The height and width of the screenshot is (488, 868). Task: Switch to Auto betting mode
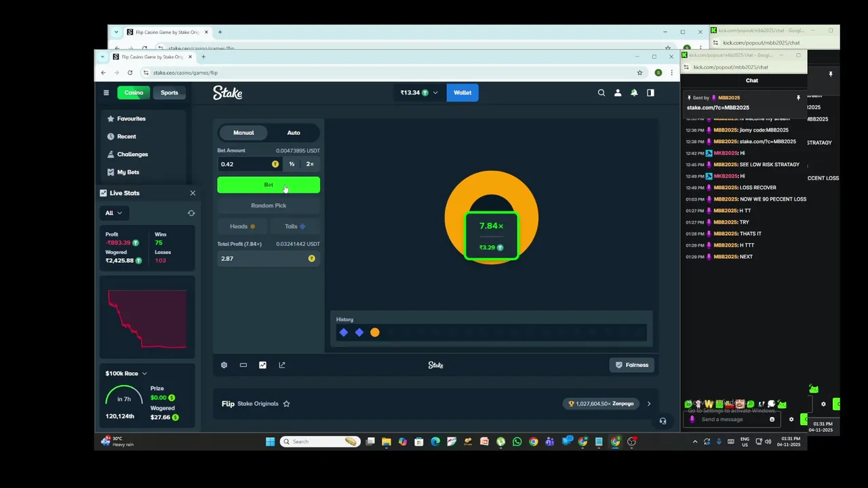[x=294, y=133]
